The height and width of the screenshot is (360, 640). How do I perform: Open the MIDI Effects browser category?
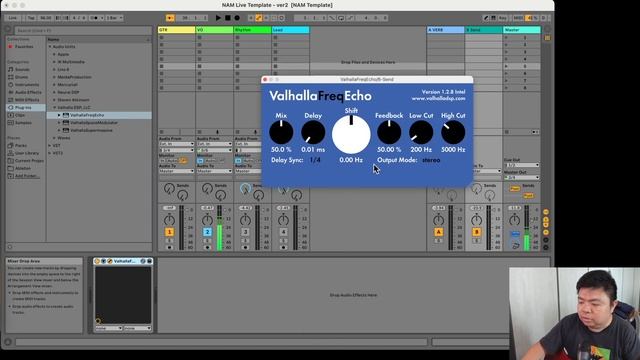point(27,100)
